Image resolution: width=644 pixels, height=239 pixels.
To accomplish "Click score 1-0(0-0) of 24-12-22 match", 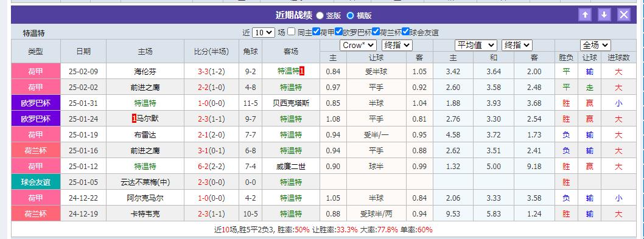I will point(211,198).
